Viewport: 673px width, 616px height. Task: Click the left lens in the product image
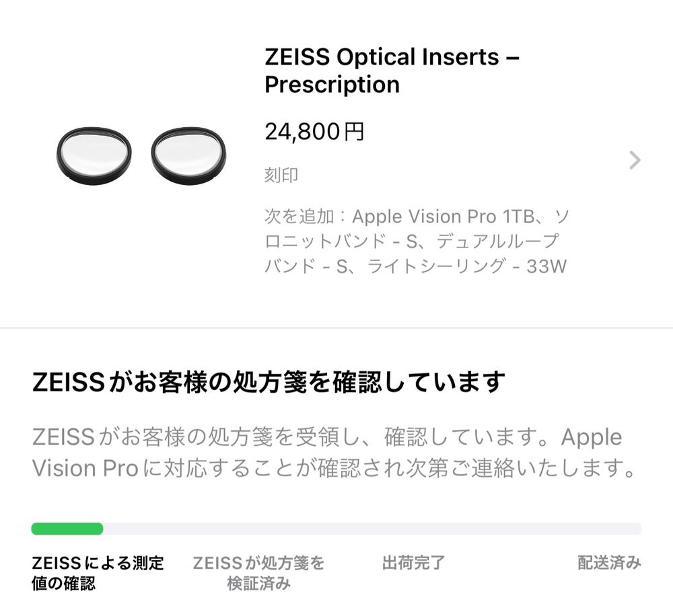pyautogui.click(x=94, y=154)
